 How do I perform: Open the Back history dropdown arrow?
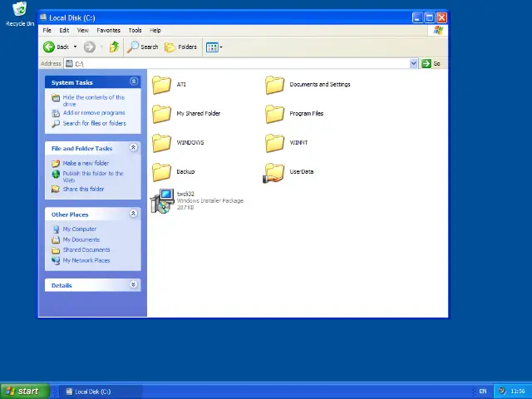(x=75, y=47)
